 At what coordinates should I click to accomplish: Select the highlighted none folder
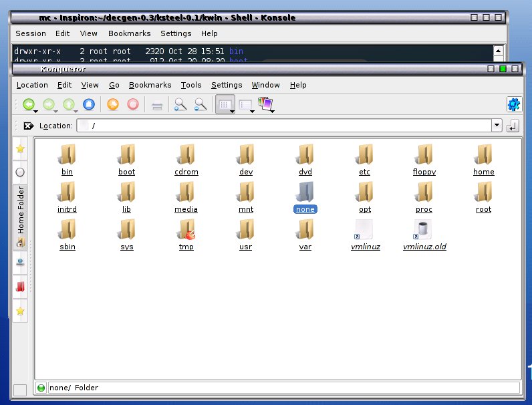click(x=305, y=197)
